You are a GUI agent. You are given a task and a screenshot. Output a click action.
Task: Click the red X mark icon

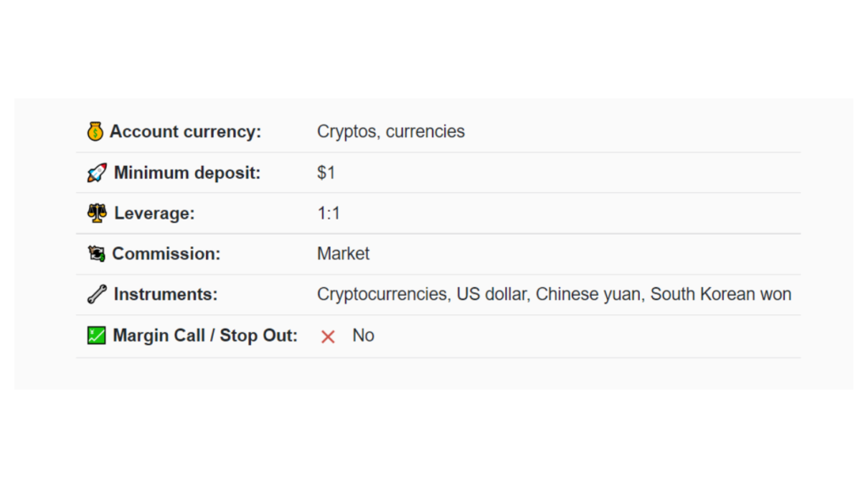click(328, 336)
